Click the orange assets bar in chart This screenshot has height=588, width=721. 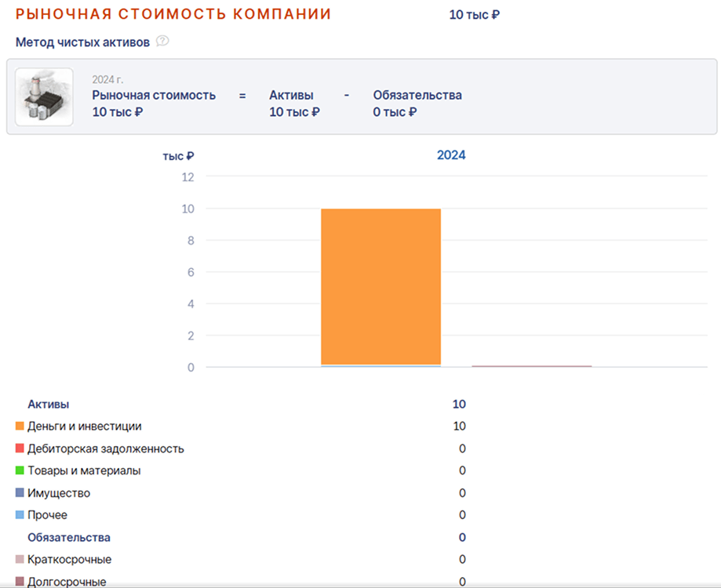coord(381,287)
